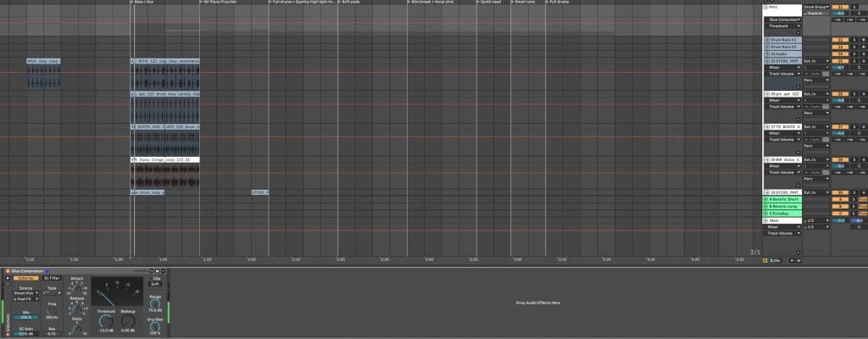Open the filter Type dropdown
The height and width of the screenshot is (339, 868).
click(53, 293)
